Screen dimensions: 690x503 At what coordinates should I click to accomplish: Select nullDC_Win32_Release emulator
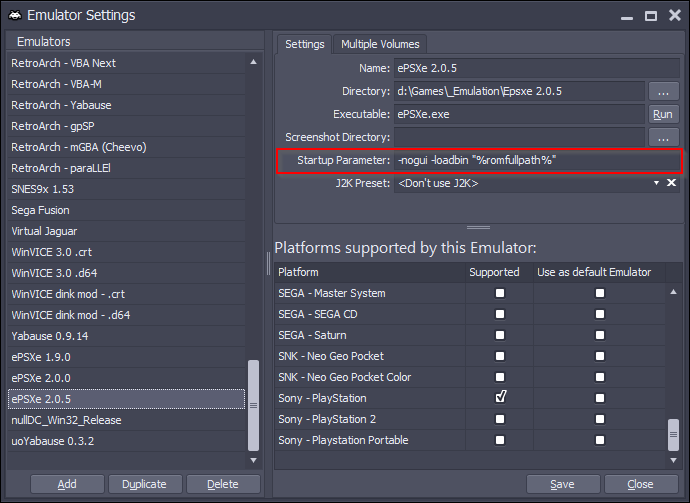(126, 420)
